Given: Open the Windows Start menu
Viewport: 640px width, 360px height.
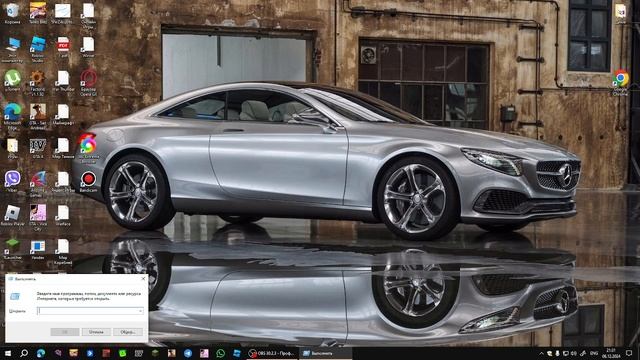Looking at the screenshot, I should [x=7, y=353].
